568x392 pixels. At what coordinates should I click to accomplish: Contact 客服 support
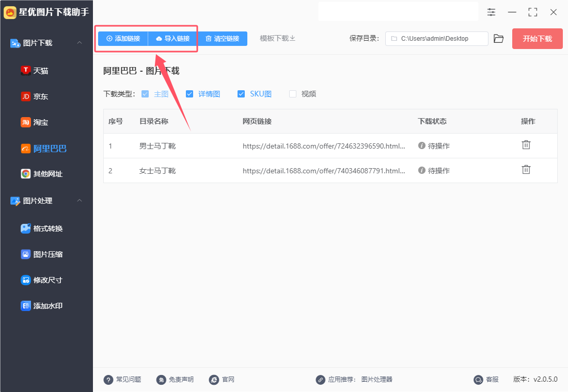point(486,379)
